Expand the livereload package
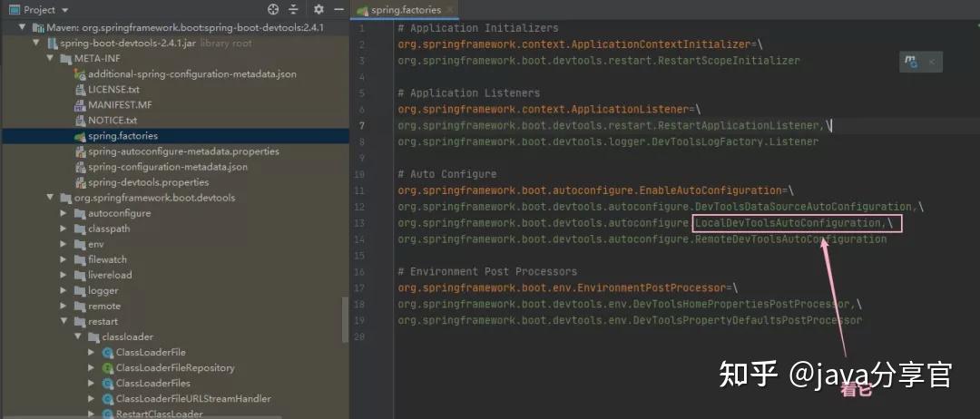 [64, 276]
